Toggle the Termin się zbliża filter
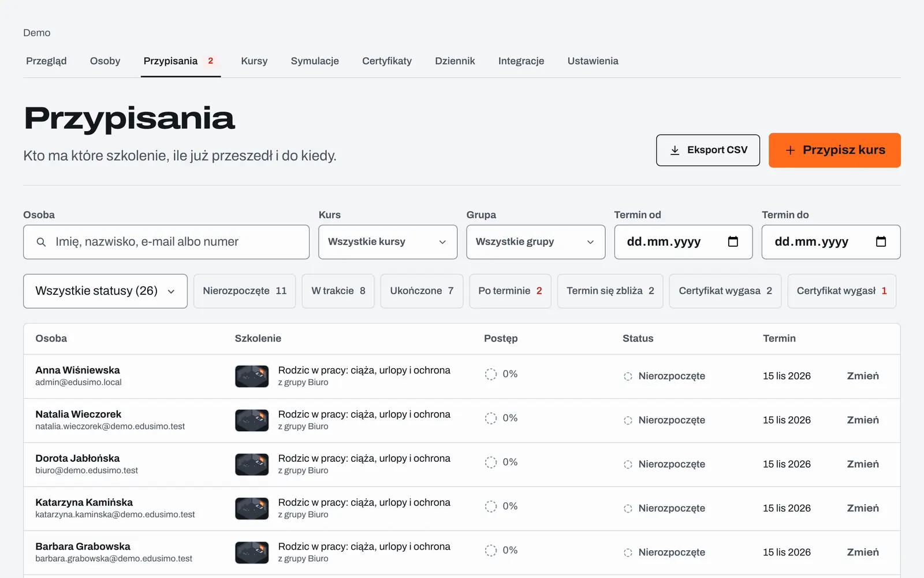 610,291
